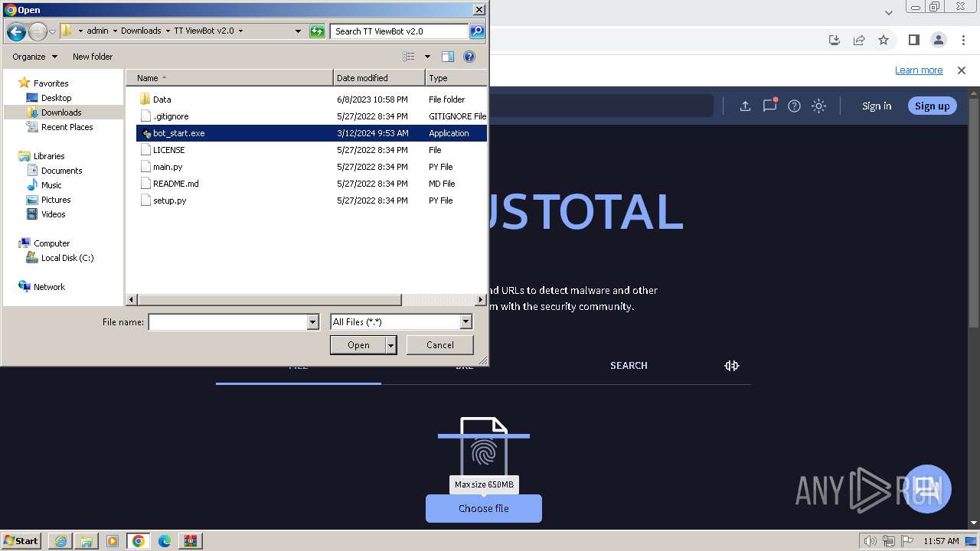Open Internet Explorer from taskbar

pos(60,541)
